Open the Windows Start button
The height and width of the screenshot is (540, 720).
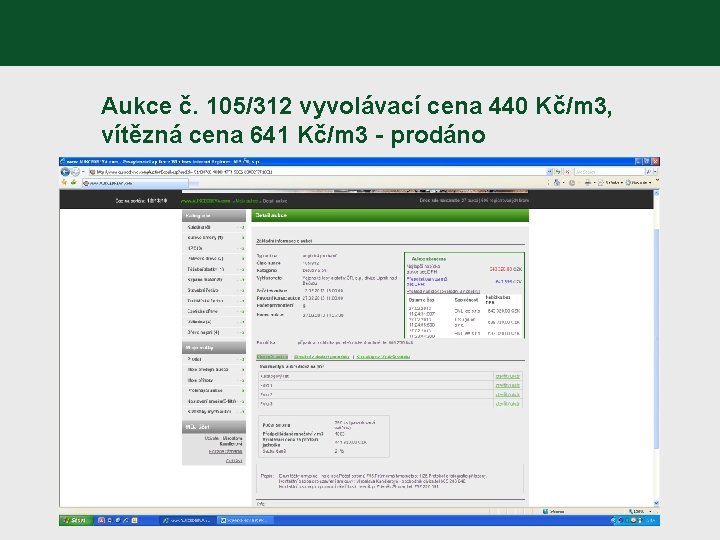pyautogui.click(x=76, y=520)
